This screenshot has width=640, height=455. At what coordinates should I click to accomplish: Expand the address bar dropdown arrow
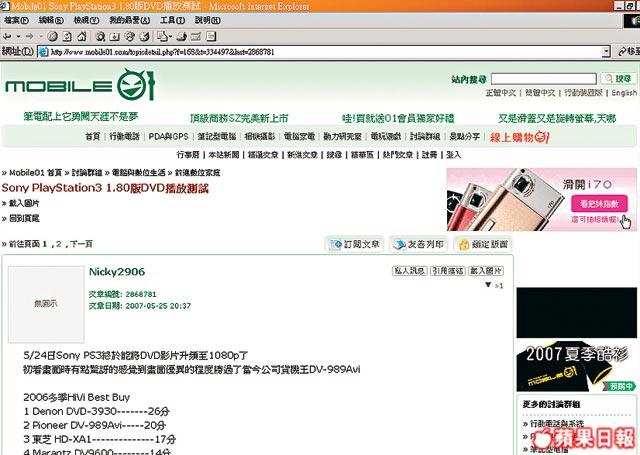click(x=606, y=52)
